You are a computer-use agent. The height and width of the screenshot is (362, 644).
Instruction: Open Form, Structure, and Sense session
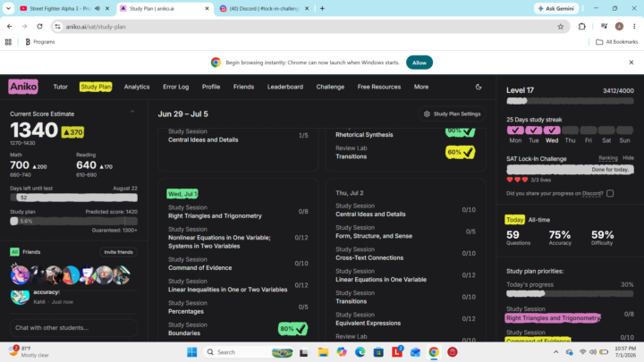point(405,232)
